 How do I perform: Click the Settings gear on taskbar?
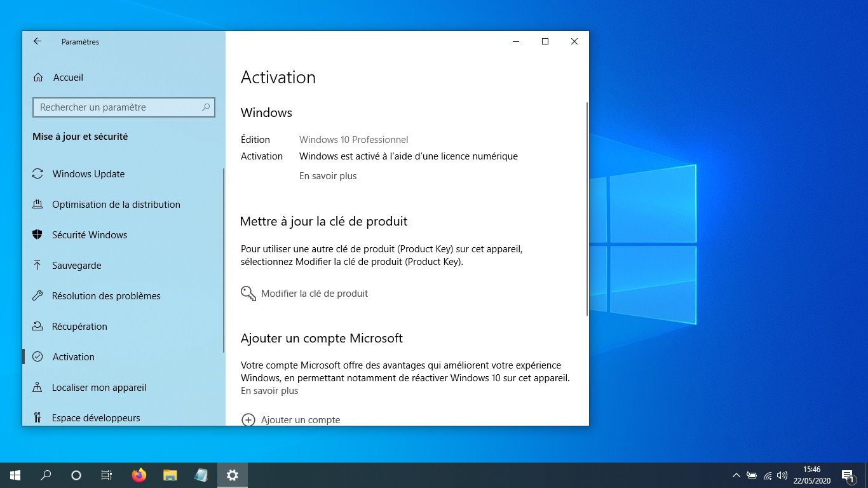click(232, 475)
